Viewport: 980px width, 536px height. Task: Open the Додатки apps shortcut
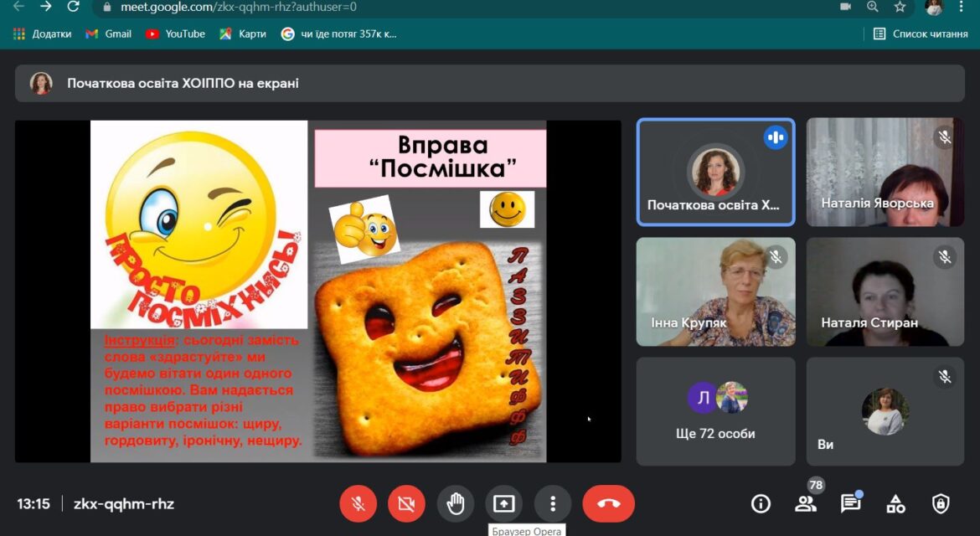point(43,33)
